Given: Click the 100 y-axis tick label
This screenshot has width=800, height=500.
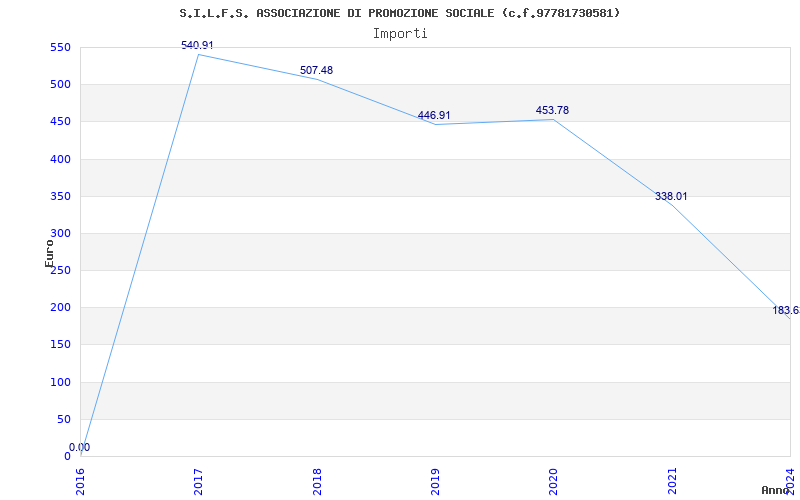Looking at the screenshot, I should point(60,382).
